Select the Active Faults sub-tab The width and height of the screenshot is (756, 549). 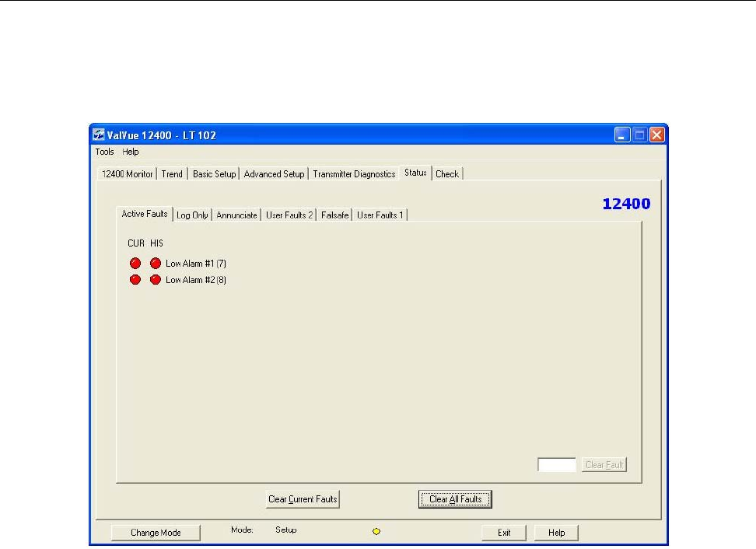(144, 214)
